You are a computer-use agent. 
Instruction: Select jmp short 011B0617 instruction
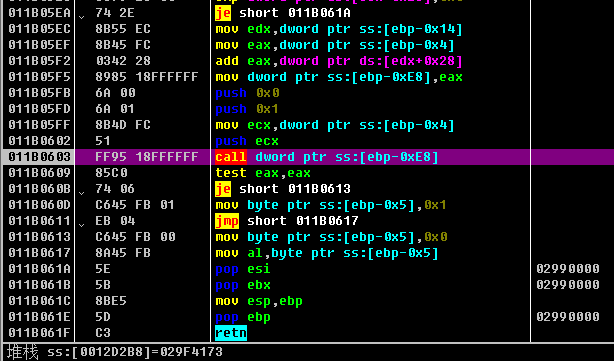pyautogui.click(x=287, y=221)
